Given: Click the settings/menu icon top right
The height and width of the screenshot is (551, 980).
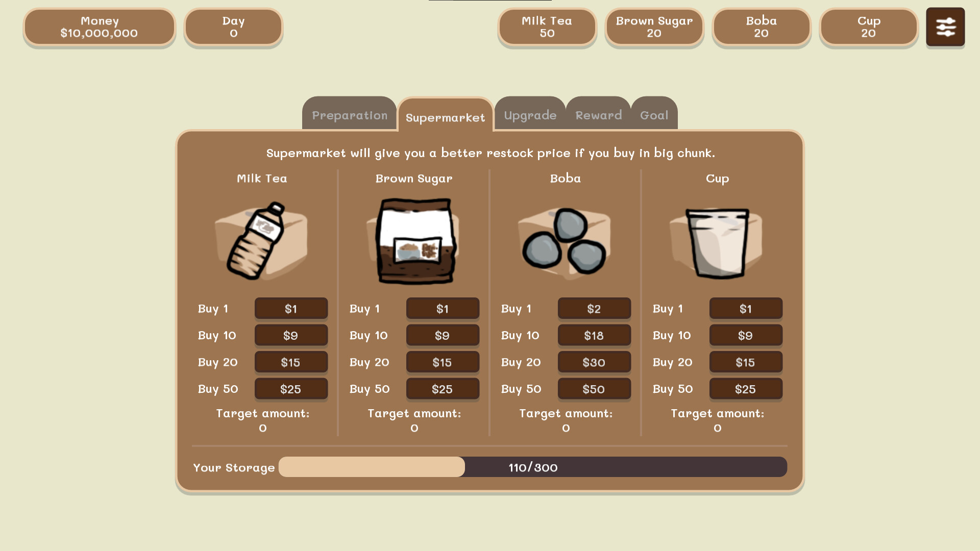Looking at the screenshot, I should [x=946, y=26].
